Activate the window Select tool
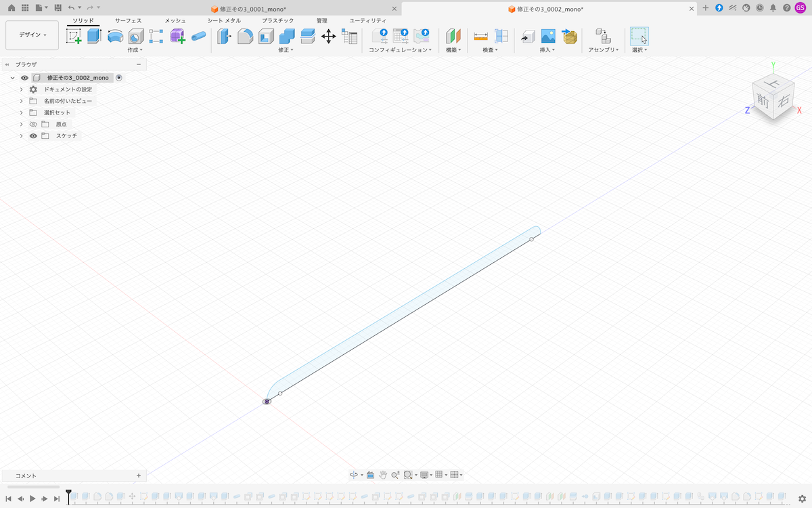Viewport: 812px width, 508px height. pos(639,36)
